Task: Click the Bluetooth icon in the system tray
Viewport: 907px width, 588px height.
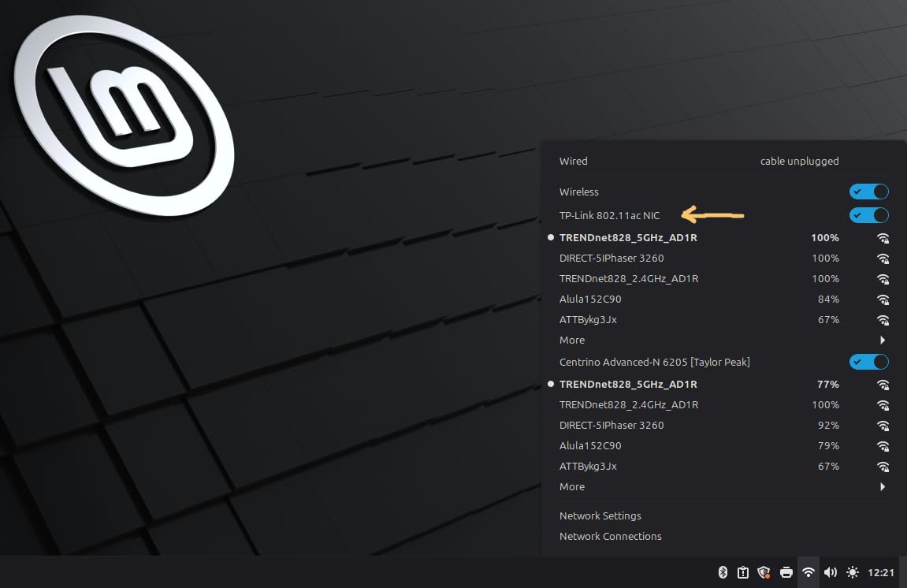Action: pos(722,572)
